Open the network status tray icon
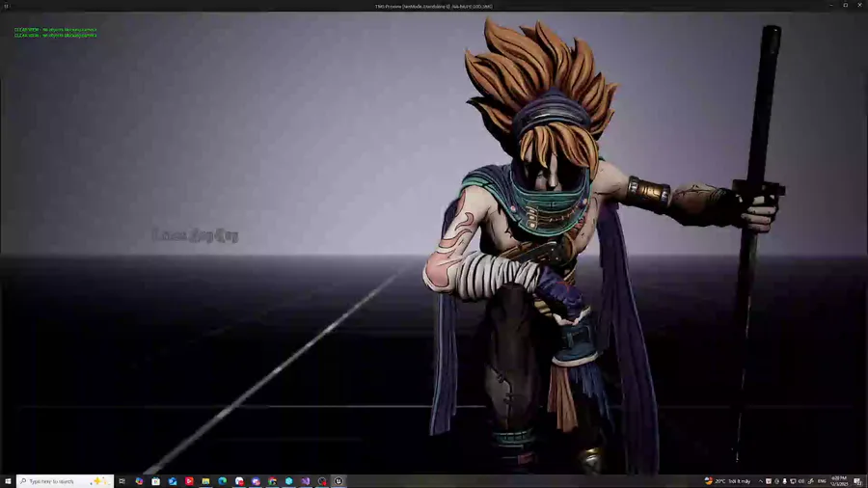 (x=793, y=481)
